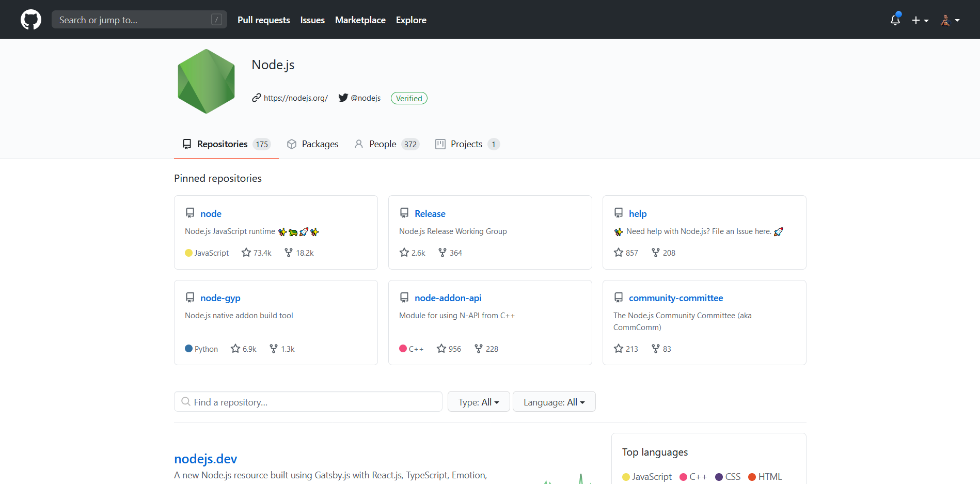Filter by JavaScript in Top languages

tap(647, 477)
